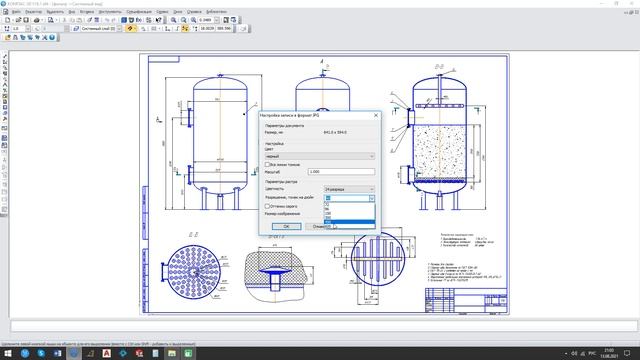The height and width of the screenshot is (360, 640).
Task: Enable the 'Все линии тонкие' checkbox
Action: [x=267, y=164]
